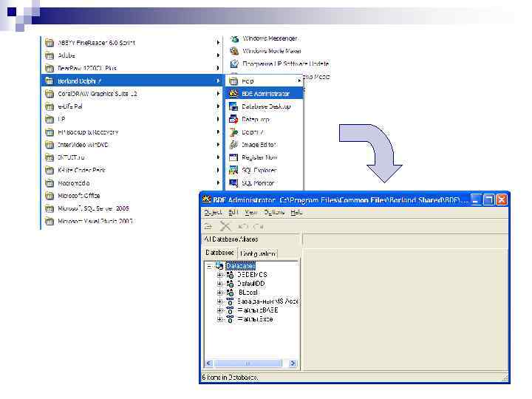Screen dimensions: 532x399
Task: Launch Delphi 7 from the submenu
Action: (x=265, y=132)
